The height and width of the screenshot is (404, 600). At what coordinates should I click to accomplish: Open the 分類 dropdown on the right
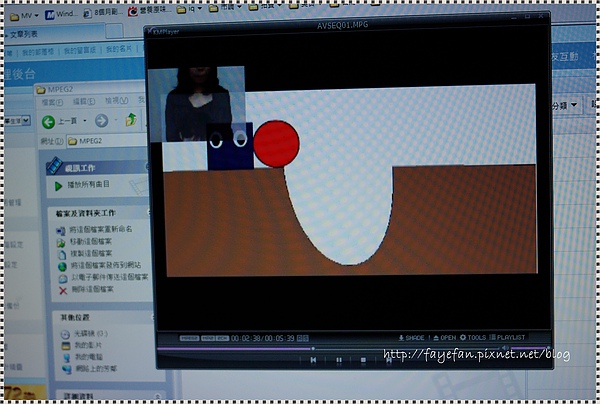point(565,105)
